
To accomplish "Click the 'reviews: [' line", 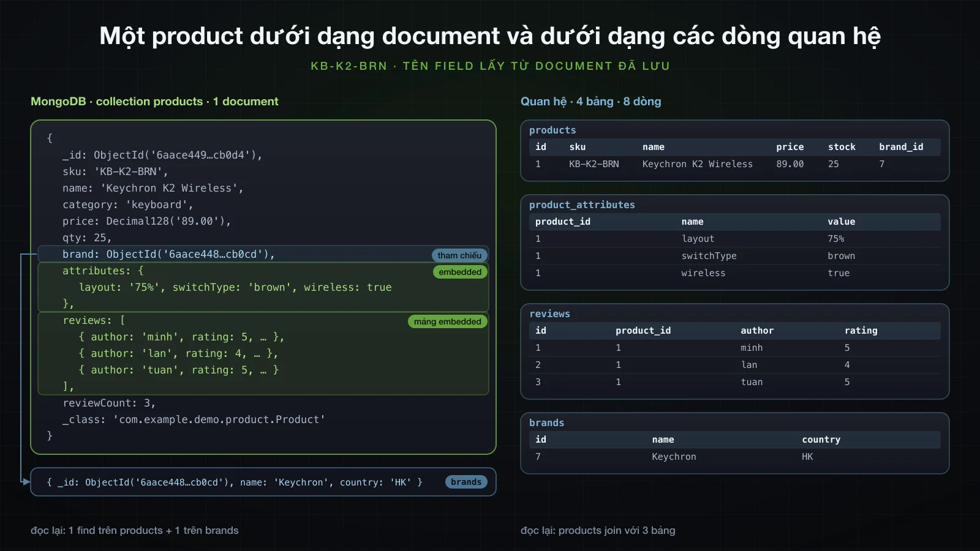I will coord(94,320).
